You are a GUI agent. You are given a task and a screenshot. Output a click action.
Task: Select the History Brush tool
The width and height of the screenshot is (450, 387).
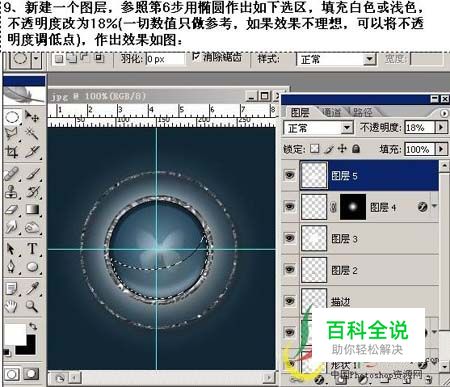point(32,192)
